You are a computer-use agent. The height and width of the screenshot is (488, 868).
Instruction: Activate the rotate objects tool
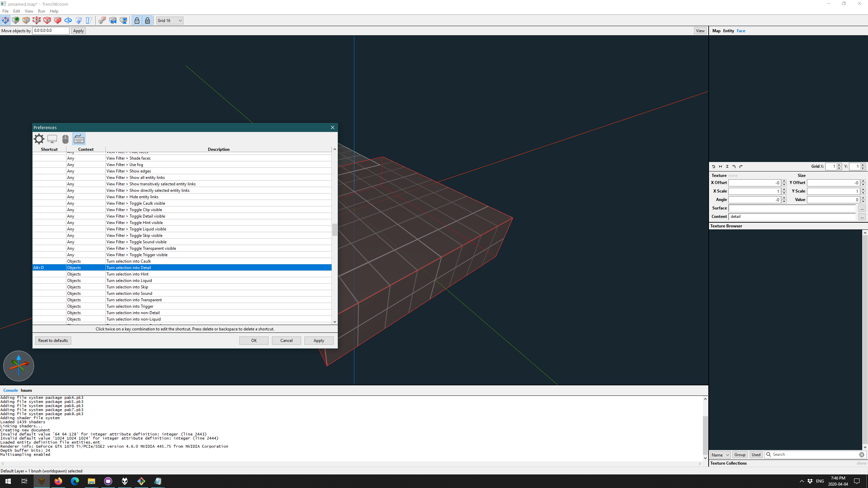click(68, 20)
